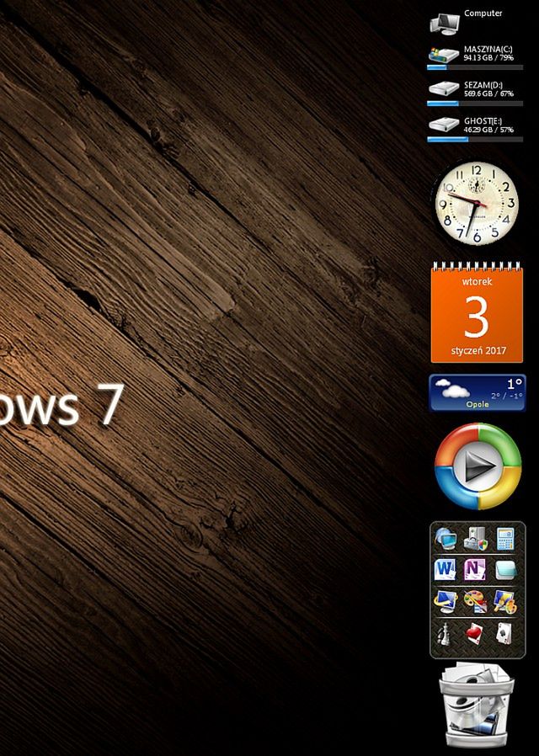Open the GHOST (E:) drive icon
Image resolution: width=539 pixels, height=756 pixels.
444,125
